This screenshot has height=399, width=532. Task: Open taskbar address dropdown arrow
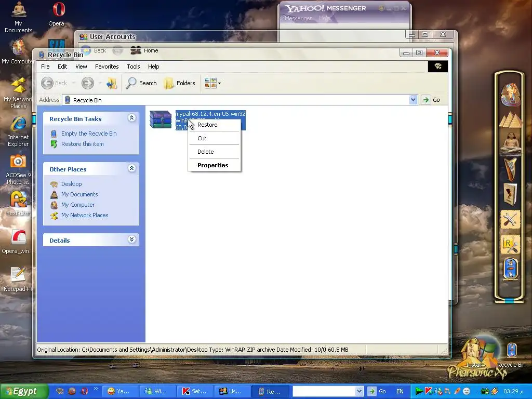coord(360,391)
